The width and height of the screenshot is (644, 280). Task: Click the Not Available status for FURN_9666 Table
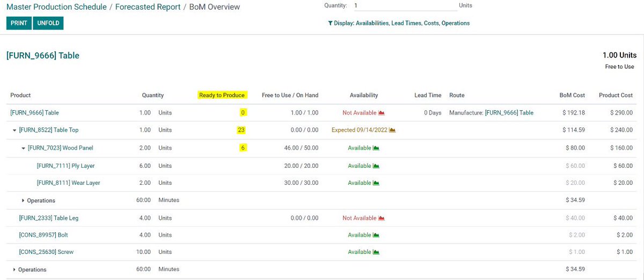tap(360, 113)
